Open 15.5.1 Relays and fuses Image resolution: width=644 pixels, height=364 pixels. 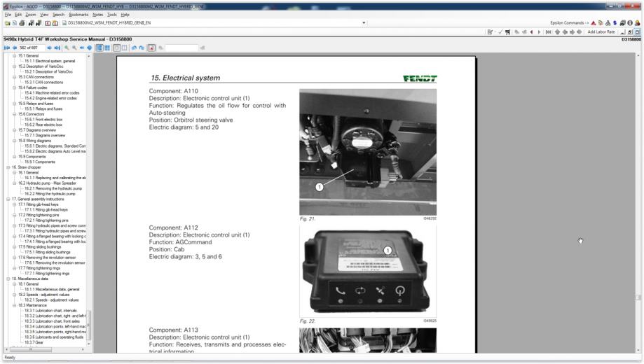[x=43, y=108]
